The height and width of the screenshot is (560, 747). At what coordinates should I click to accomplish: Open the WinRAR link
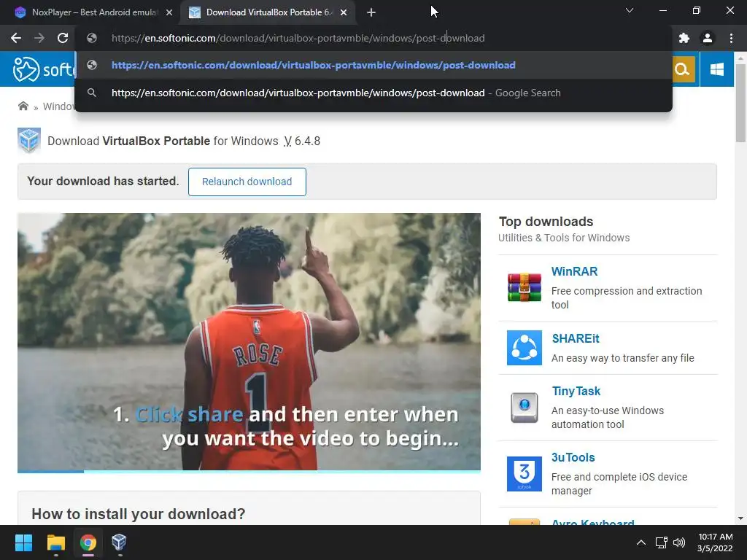pos(574,271)
